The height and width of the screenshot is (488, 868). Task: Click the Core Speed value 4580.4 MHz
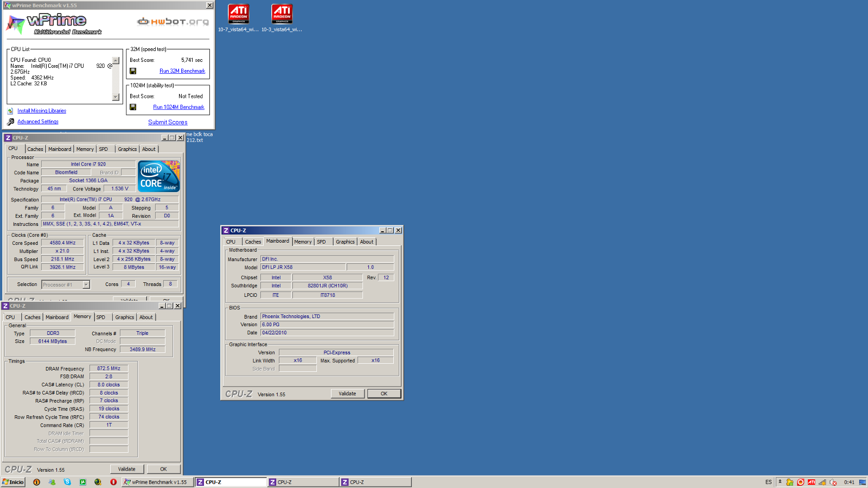pos(62,243)
